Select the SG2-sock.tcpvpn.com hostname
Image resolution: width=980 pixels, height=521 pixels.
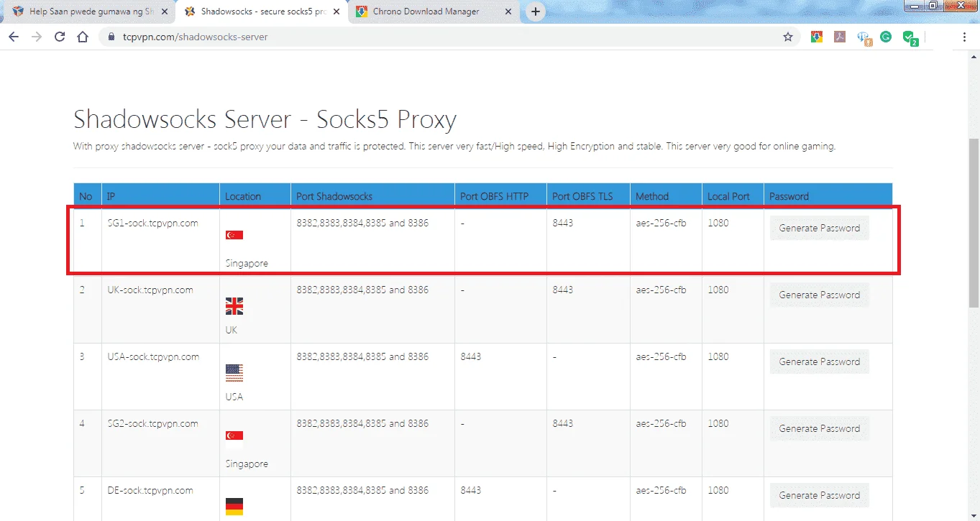click(x=152, y=423)
